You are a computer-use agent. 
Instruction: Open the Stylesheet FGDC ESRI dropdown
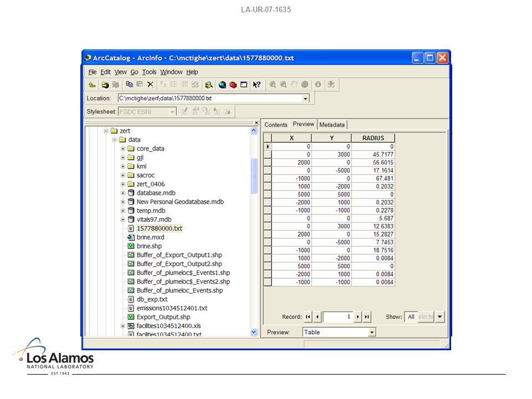pyautogui.click(x=172, y=111)
